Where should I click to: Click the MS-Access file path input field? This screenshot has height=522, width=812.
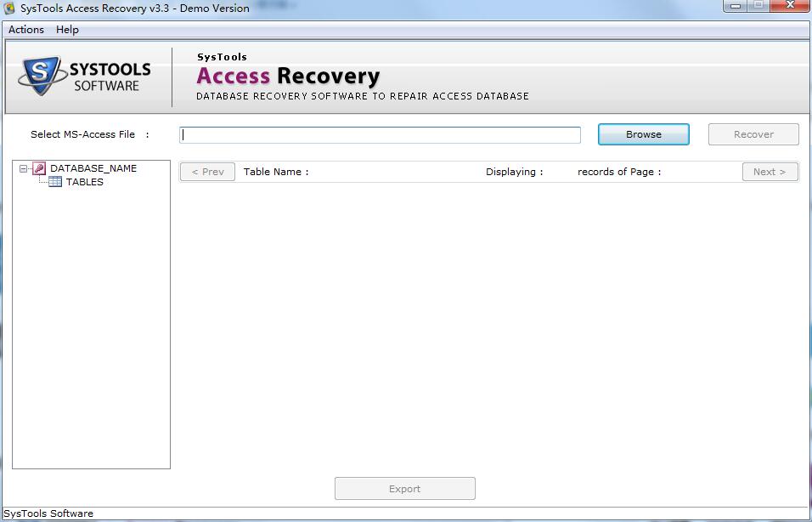coord(379,134)
